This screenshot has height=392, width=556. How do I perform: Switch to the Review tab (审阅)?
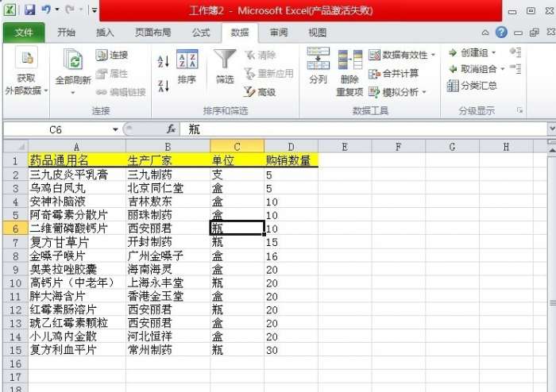click(x=279, y=33)
